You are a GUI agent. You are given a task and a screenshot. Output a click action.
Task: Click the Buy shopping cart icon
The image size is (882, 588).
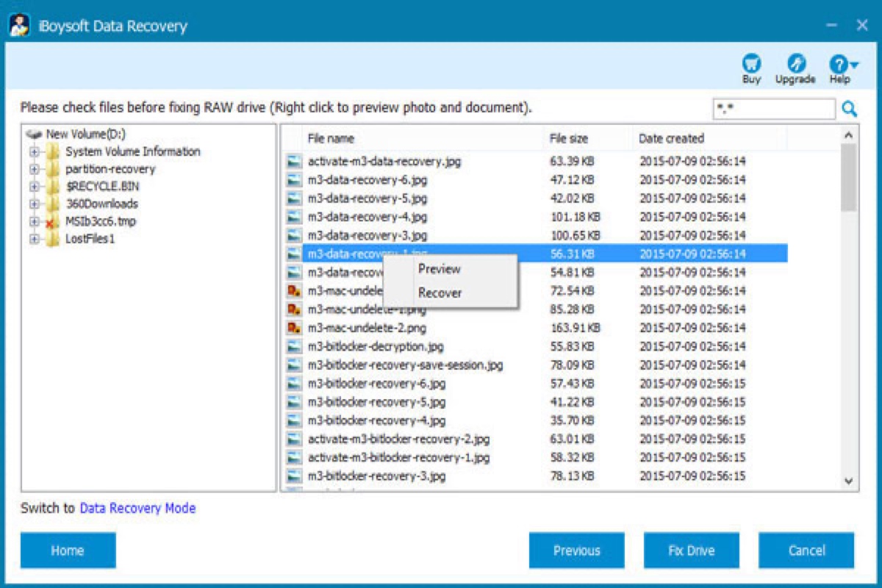751,63
